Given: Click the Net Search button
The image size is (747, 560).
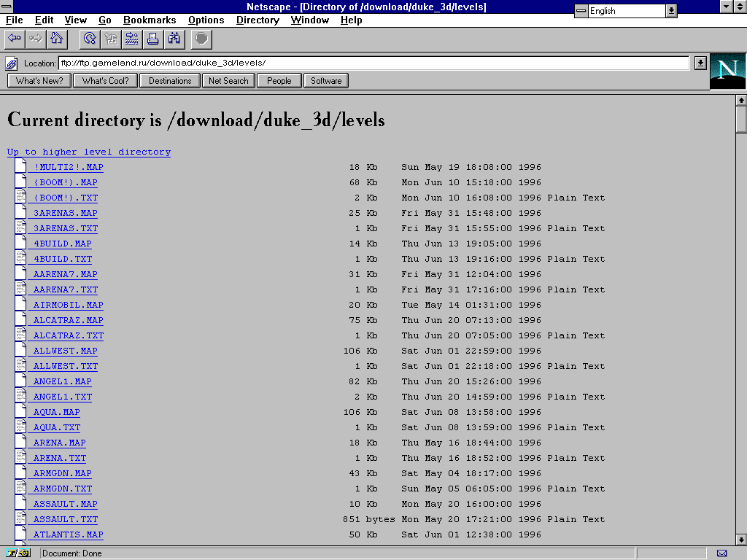Looking at the screenshot, I should point(228,80).
